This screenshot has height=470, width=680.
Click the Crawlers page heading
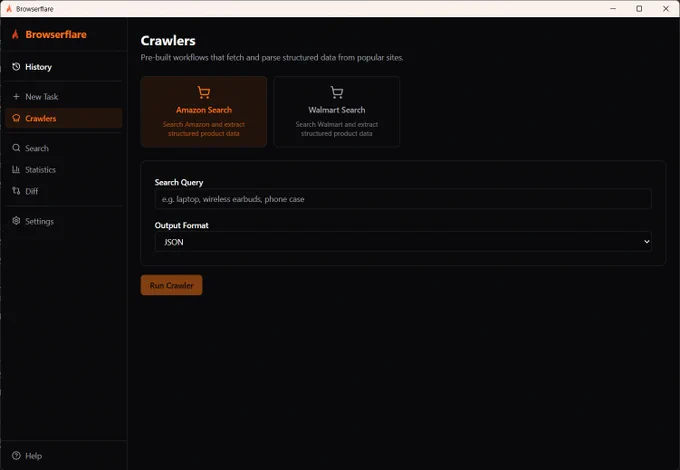168,40
